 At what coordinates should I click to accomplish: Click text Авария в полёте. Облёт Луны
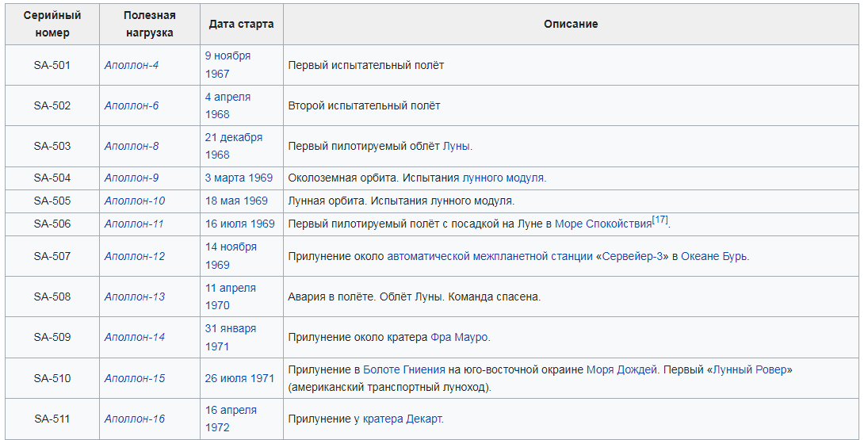366,297
